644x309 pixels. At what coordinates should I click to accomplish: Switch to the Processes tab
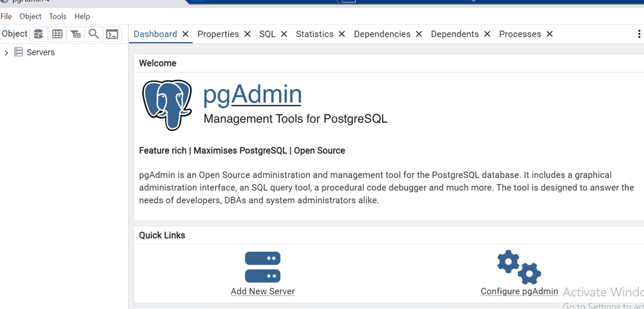pyautogui.click(x=520, y=34)
